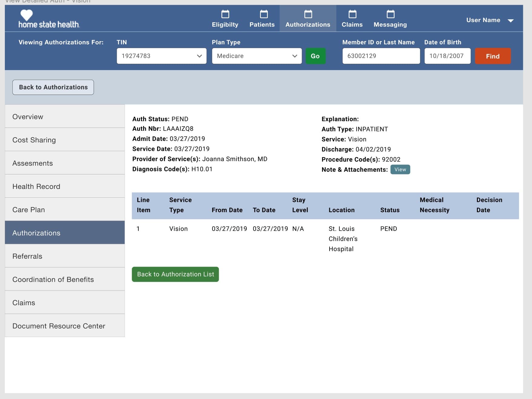
Task: Open the Messaging tab label
Action: (390, 24)
